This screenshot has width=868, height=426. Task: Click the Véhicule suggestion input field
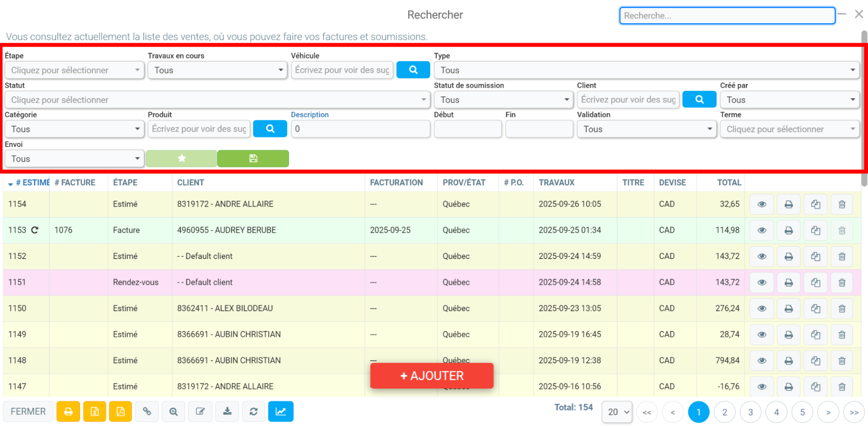(342, 70)
